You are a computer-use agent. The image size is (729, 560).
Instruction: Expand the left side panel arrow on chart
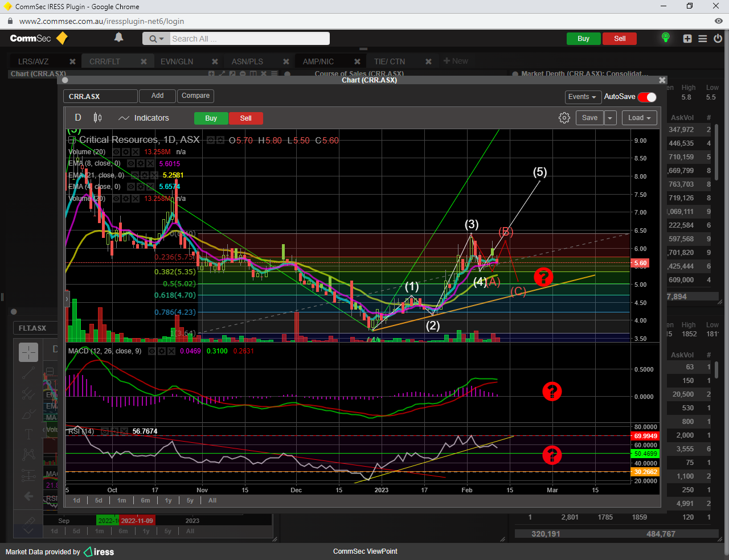point(67,299)
